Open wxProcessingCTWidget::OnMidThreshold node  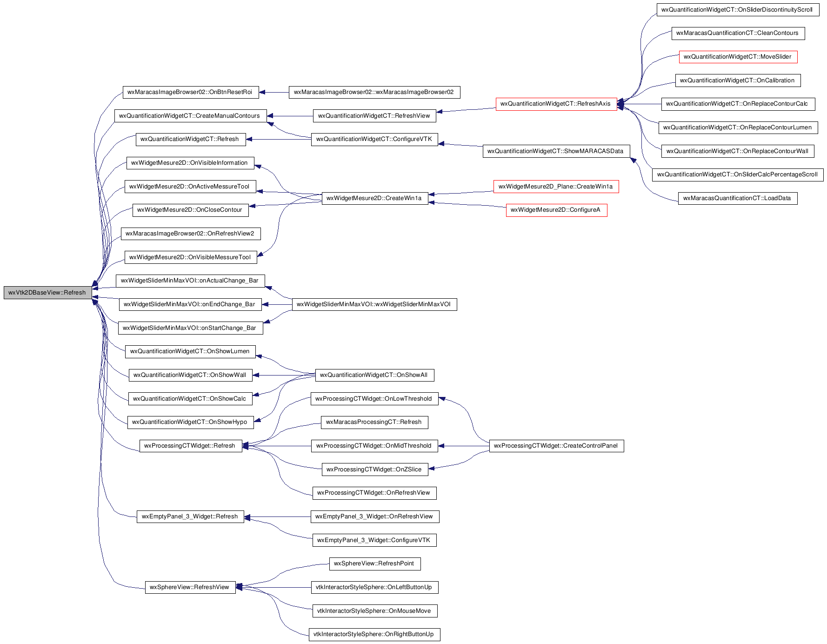pos(374,446)
